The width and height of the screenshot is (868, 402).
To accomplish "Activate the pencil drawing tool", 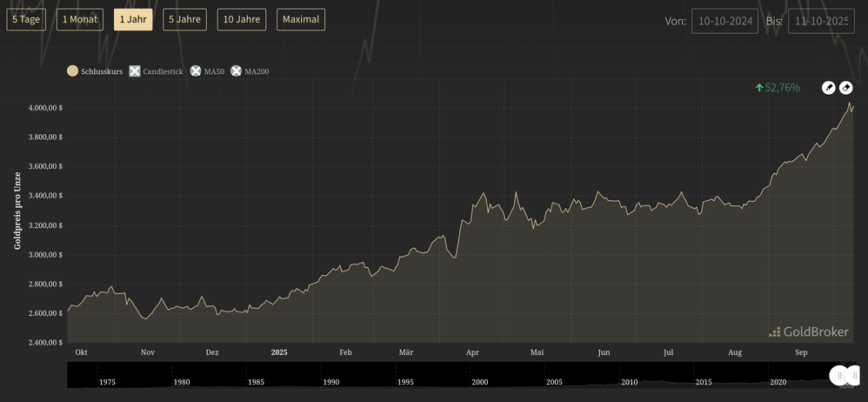I will coord(828,88).
